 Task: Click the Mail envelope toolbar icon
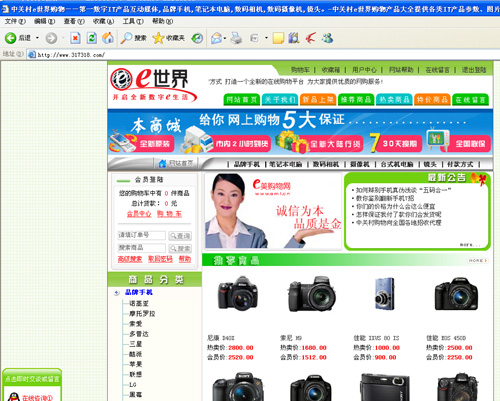point(216,38)
